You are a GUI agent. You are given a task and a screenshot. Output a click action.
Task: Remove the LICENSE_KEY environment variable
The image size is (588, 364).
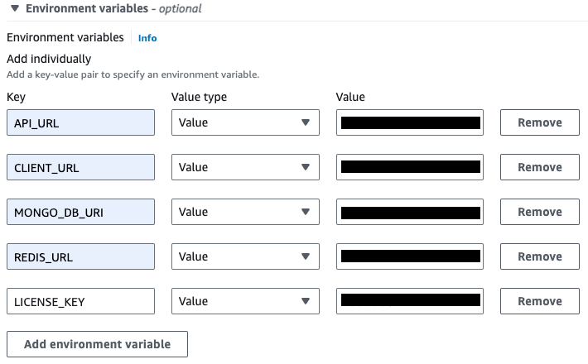point(539,301)
